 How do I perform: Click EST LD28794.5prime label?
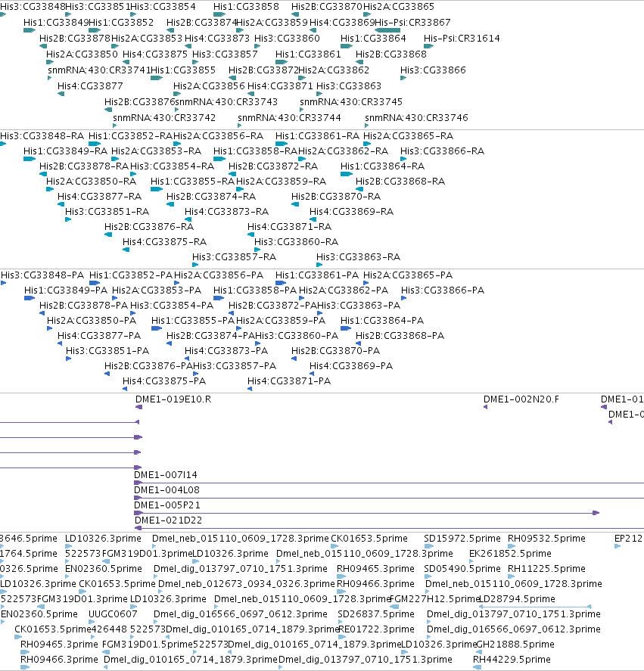(516, 598)
